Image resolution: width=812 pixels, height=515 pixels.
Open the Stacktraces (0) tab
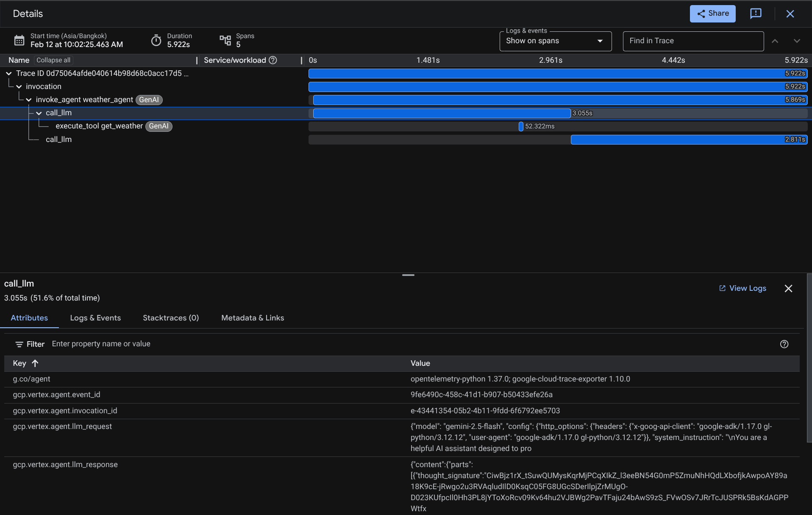(x=171, y=318)
